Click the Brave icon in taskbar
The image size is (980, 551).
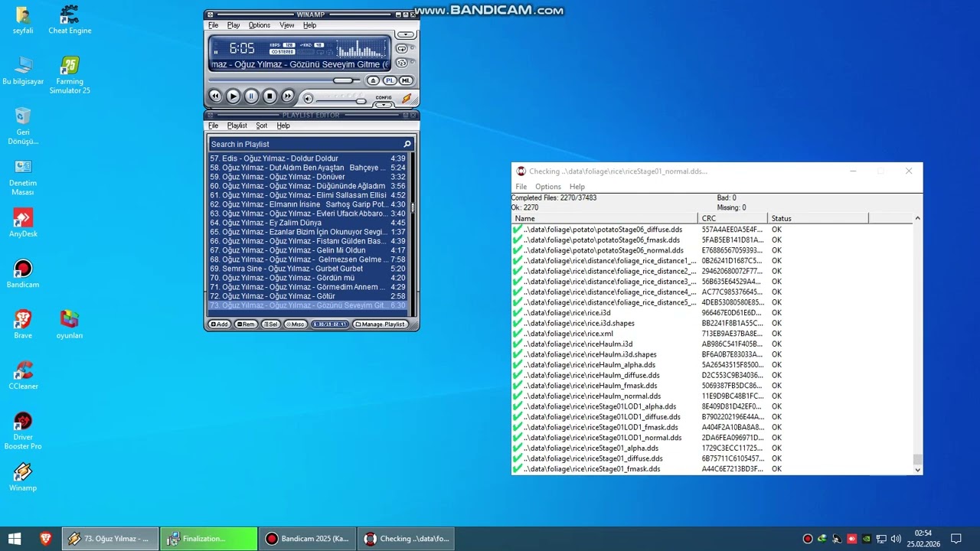[x=46, y=539]
